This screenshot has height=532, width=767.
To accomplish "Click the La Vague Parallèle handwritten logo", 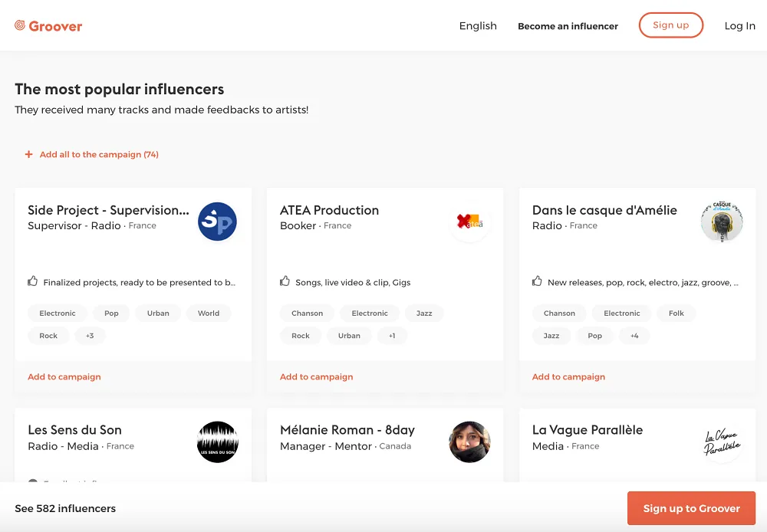I will tap(722, 442).
